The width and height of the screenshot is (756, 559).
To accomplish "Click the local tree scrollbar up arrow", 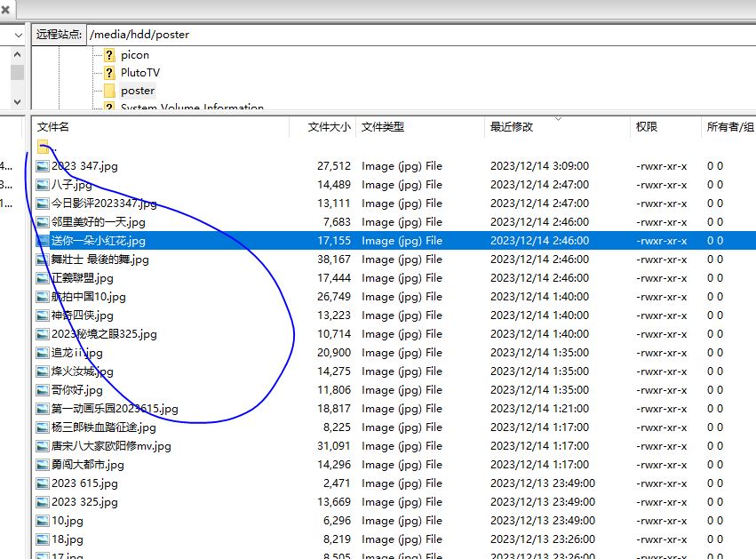I will coord(18,54).
